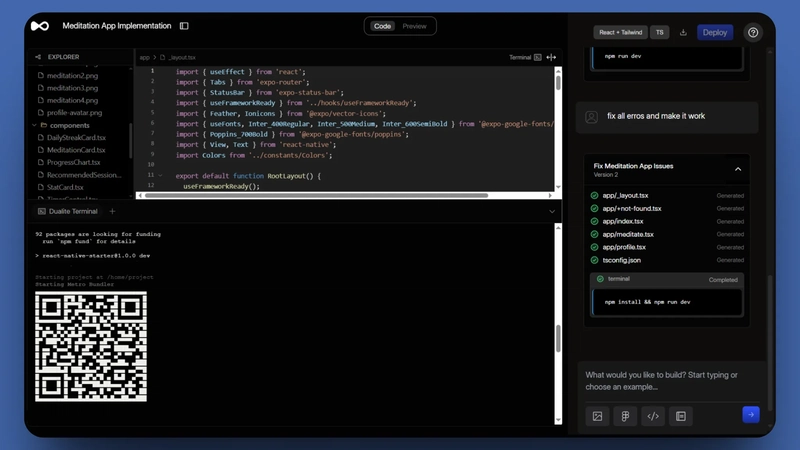Open meditation3.png in explorer
The image size is (800, 450).
[x=72, y=88]
